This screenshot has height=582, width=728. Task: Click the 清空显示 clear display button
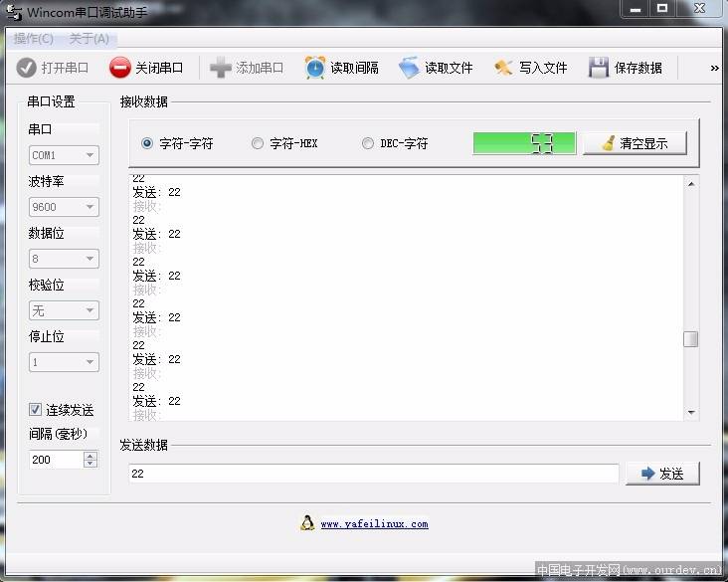(x=634, y=143)
